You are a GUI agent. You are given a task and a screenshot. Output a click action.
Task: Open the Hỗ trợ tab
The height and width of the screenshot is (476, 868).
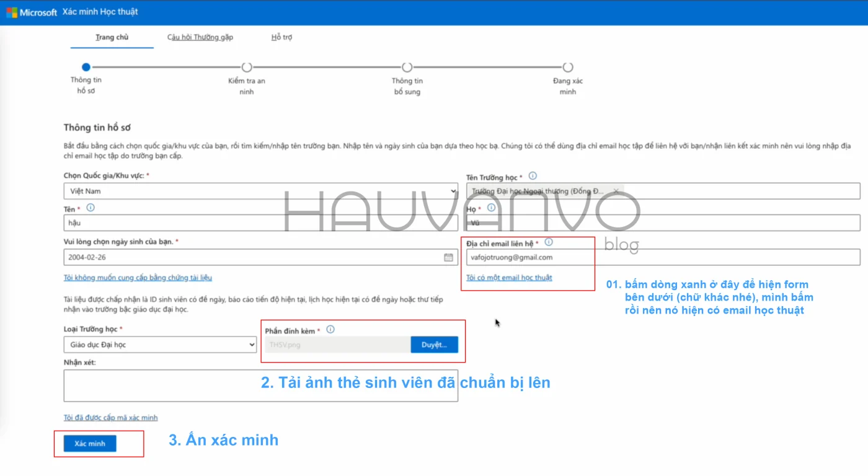[x=281, y=37]
